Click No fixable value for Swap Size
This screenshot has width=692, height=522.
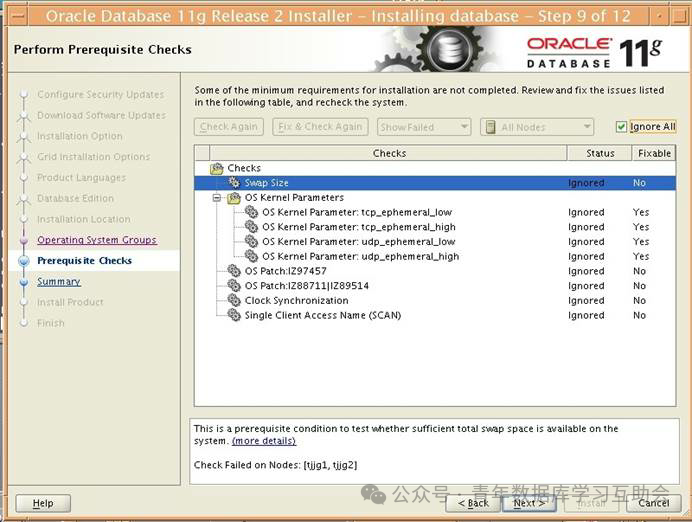coord(639,183)
